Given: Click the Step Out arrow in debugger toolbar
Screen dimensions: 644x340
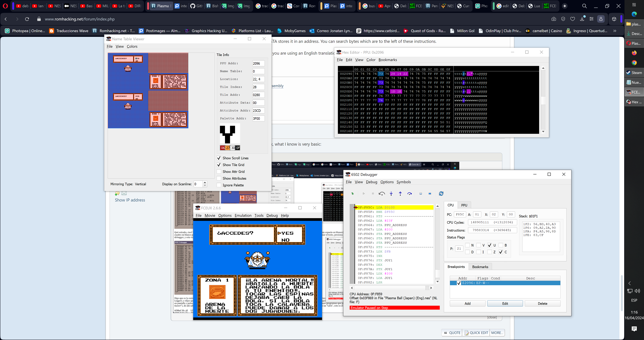Looking at the screenshot, I should [400, 194].
